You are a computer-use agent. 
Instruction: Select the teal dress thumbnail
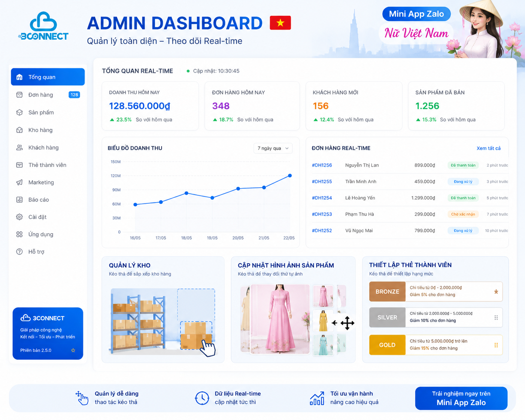(x=323, y=345)
